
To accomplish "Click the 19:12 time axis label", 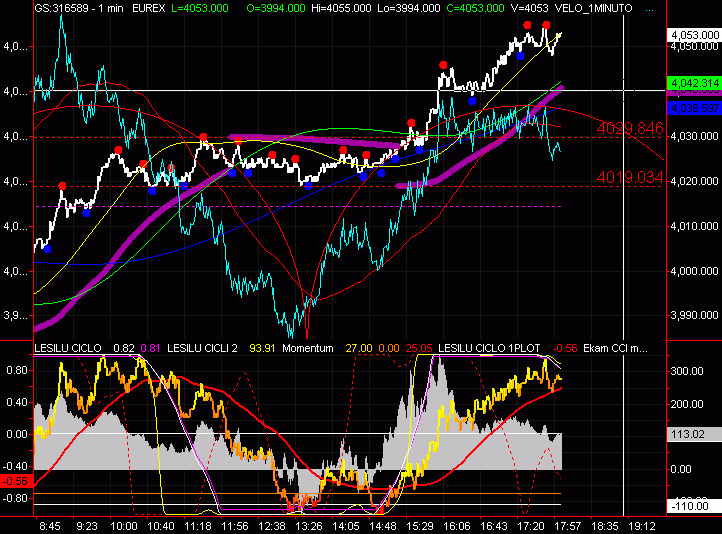I will [x=641, y=526].
